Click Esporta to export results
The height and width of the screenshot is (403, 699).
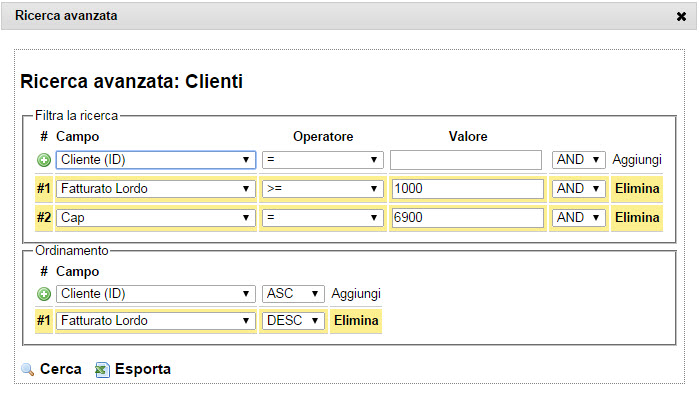[142, 369]
